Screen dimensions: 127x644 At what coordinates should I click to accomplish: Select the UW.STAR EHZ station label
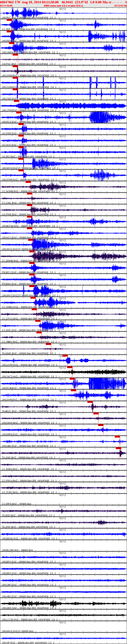point(29,180)
